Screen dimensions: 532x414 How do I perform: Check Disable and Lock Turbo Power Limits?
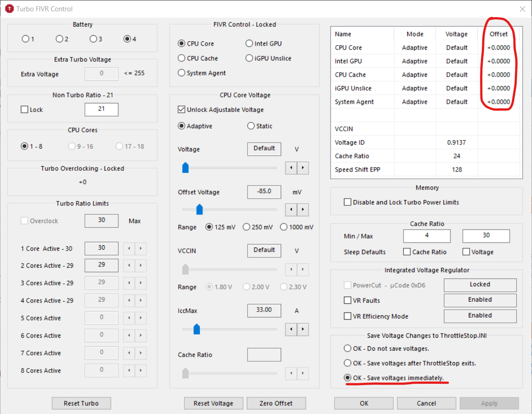[348, 202]
